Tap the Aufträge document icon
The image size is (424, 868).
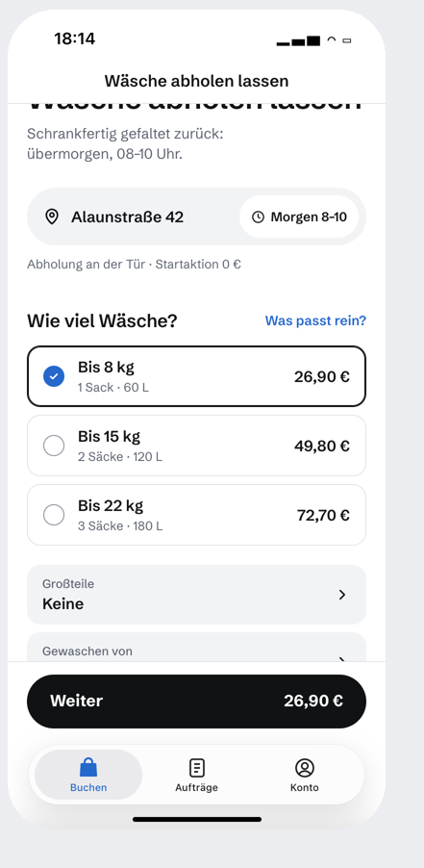[197, 768]
